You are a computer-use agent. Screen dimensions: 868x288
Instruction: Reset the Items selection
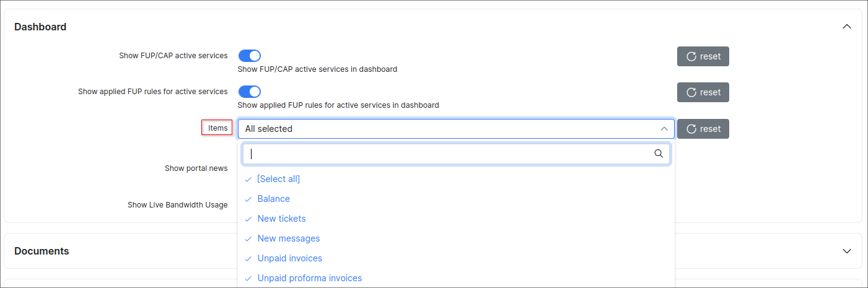tap(703, 129)
